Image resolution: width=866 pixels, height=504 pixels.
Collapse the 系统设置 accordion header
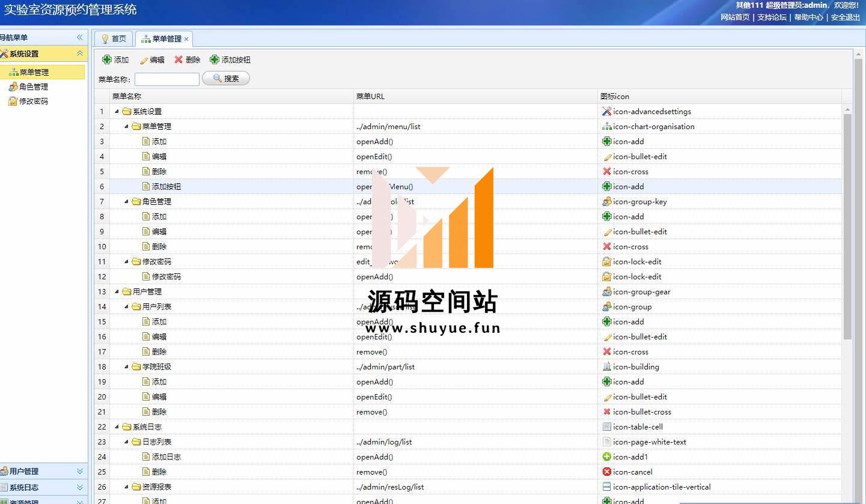click(80, 53)
